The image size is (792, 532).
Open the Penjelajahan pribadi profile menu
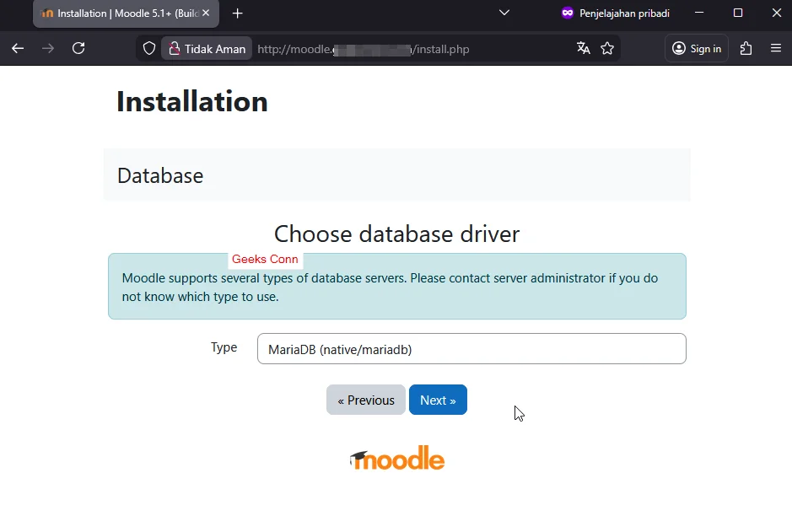[615, 13]
